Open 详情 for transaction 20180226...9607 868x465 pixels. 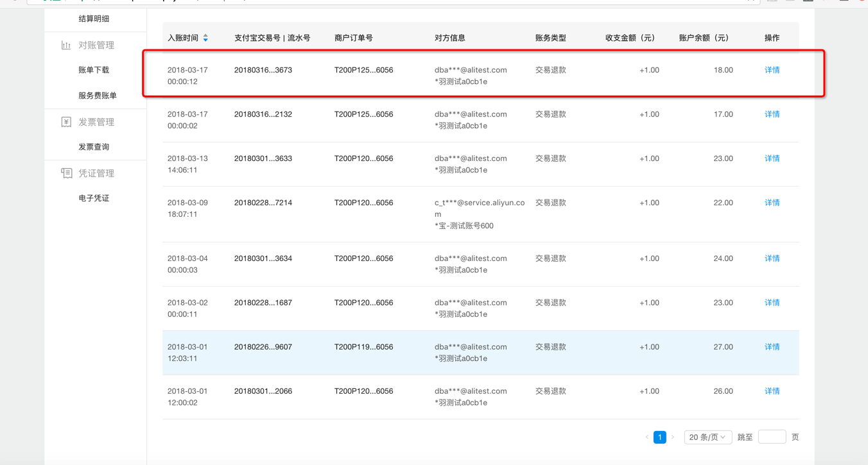point(772,347)
